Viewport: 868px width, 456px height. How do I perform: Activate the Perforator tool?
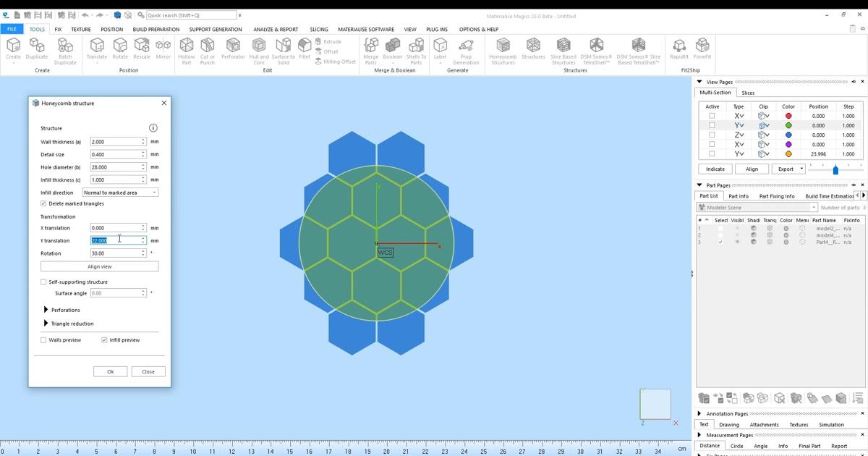(x=233, y=49)
